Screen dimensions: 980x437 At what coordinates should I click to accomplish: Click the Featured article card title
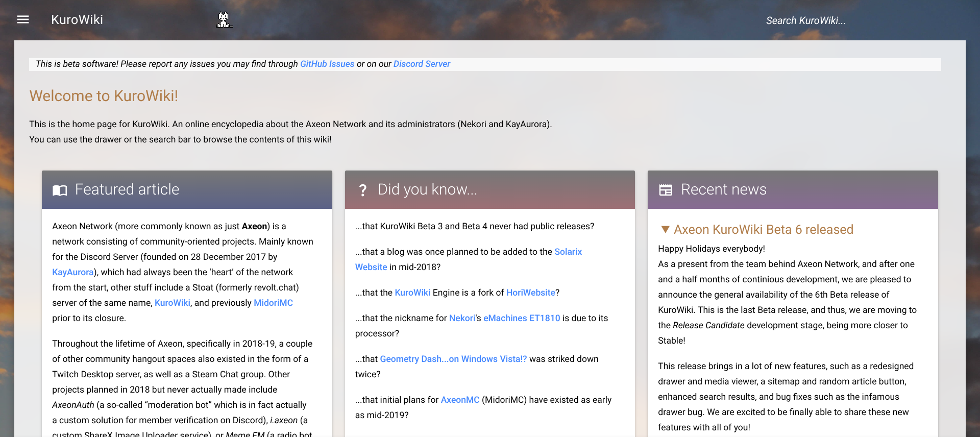[x=127, y=189]
